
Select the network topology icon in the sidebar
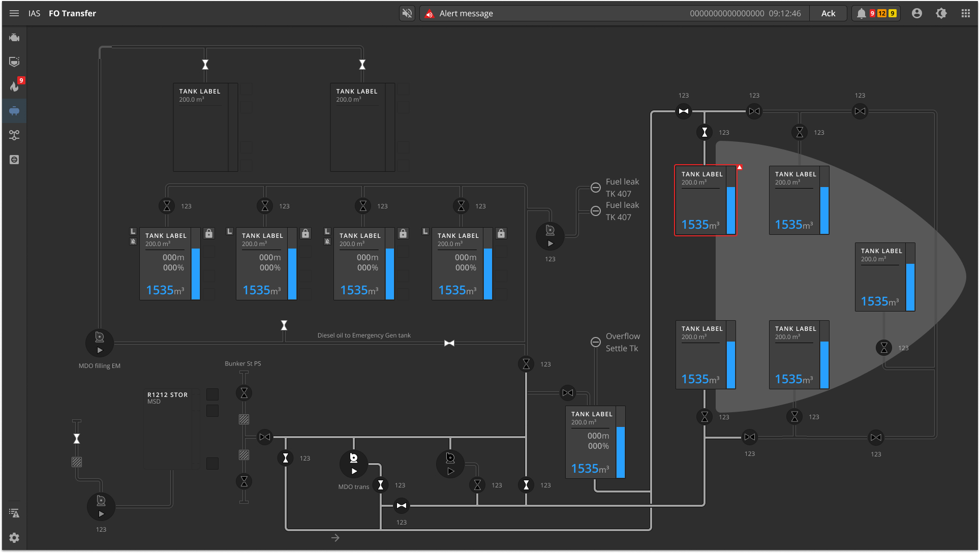(x=14, y=135)
